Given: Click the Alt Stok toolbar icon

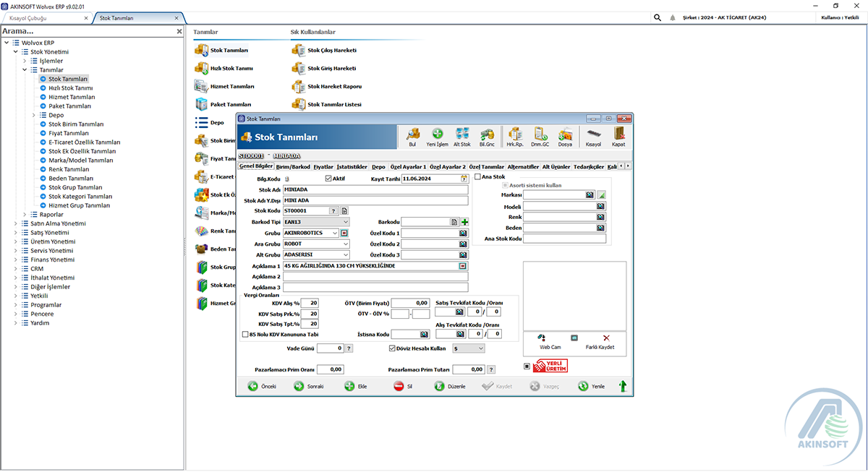Looking at the screenshot, I should [462, 135].
